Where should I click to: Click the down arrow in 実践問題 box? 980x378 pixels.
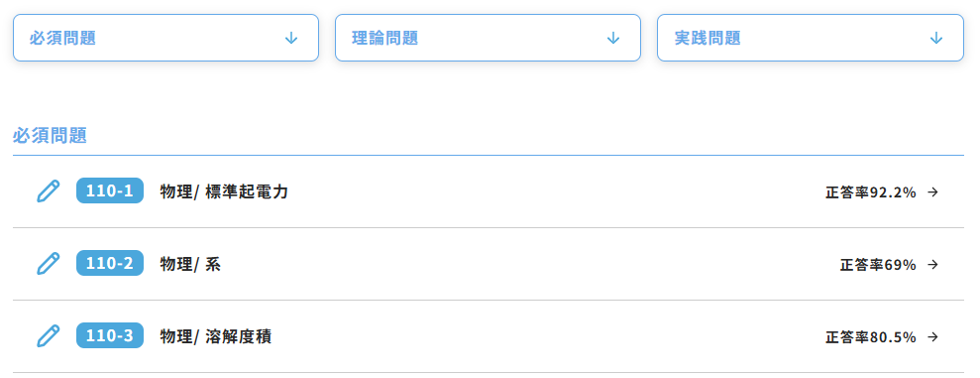[x=935, y=38]
